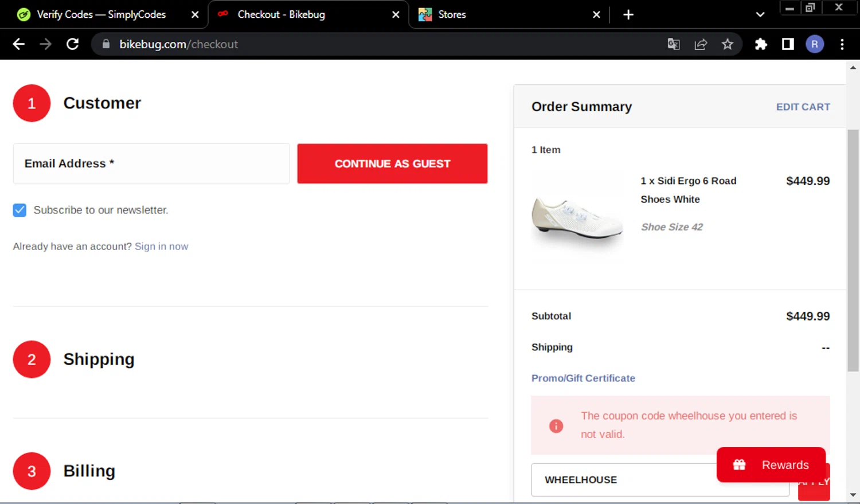Click the step 1 circle badge
The image size is (860, 504).
pyautogui.click(x=32, y=103)
